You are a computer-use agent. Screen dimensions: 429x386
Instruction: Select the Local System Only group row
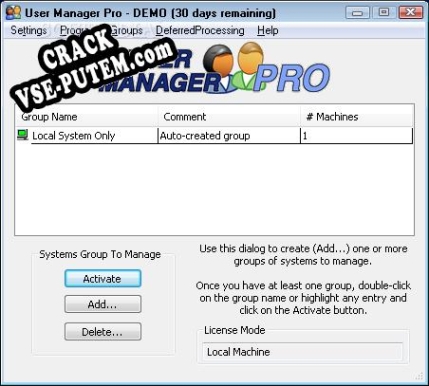pos(215,136)
